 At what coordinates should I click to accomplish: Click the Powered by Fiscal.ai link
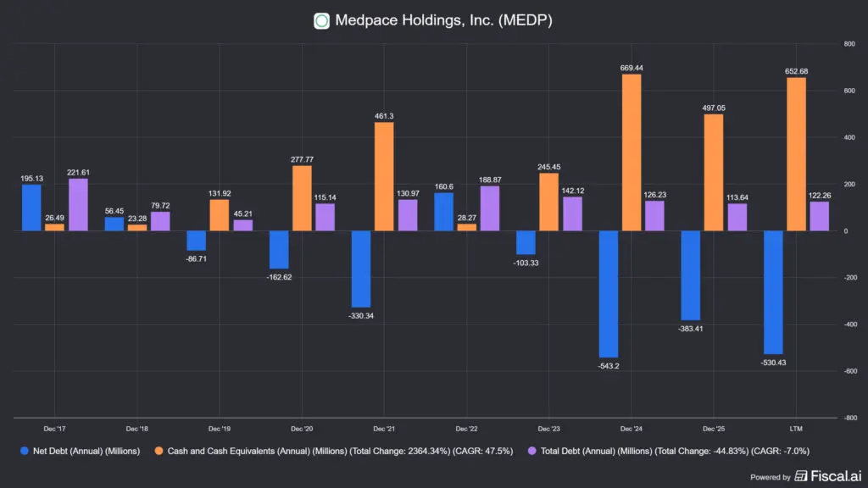point(805,476)
